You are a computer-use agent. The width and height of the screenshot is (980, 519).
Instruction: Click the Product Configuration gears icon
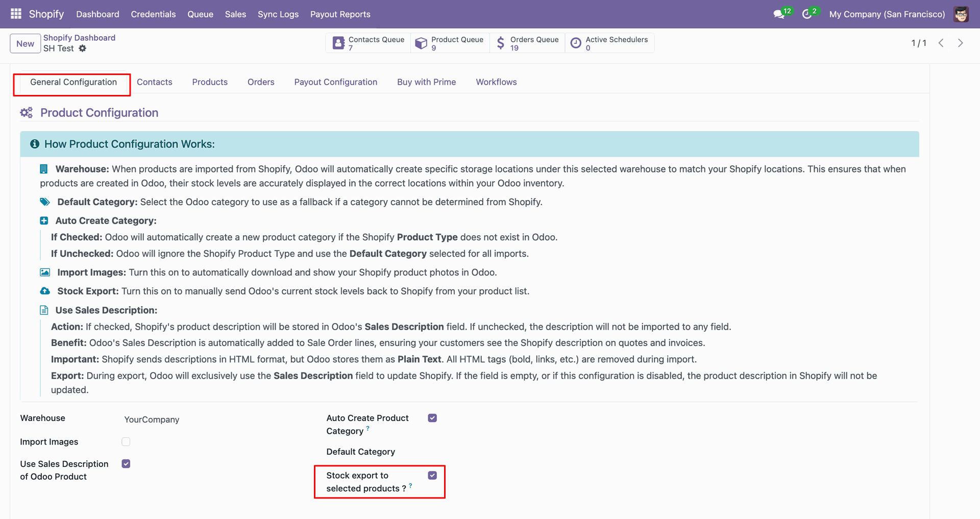tap(27, 113)
